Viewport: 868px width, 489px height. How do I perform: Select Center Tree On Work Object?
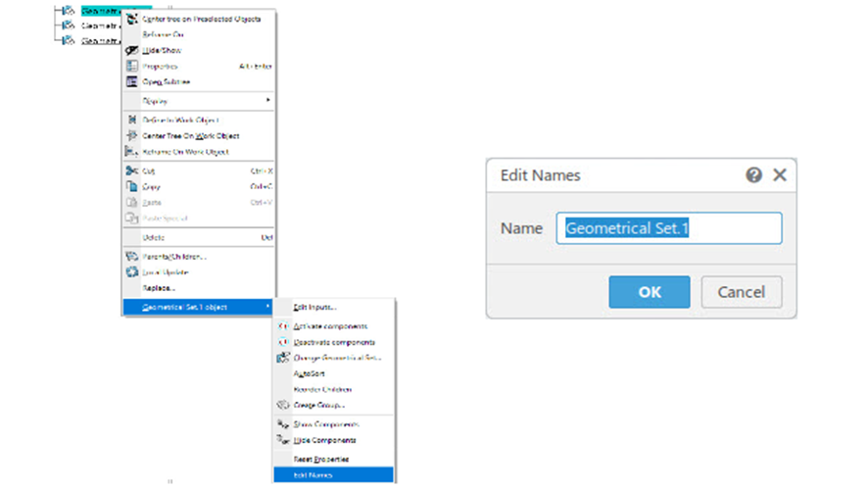tap(190, 136)
